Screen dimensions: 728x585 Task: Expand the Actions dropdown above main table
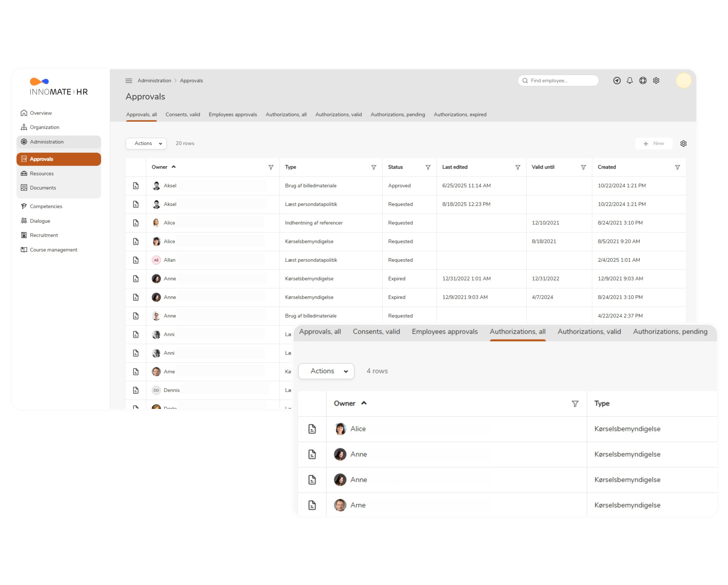pyautogui.click(x=146, y=143)
